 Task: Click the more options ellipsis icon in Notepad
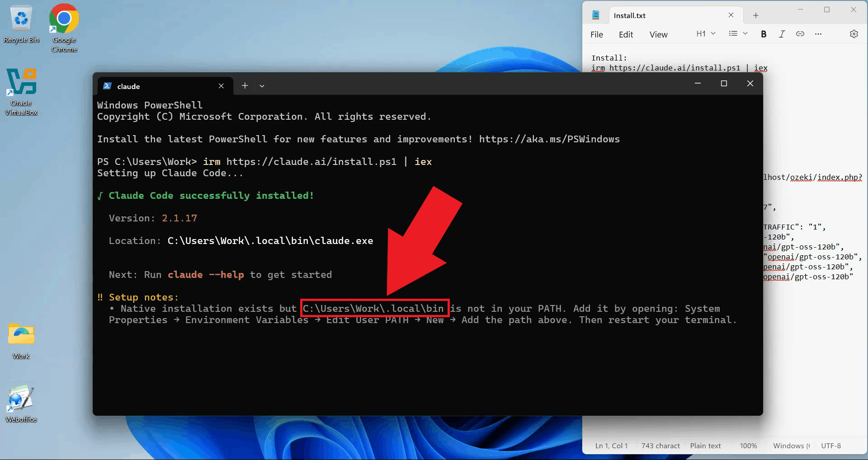818,33
